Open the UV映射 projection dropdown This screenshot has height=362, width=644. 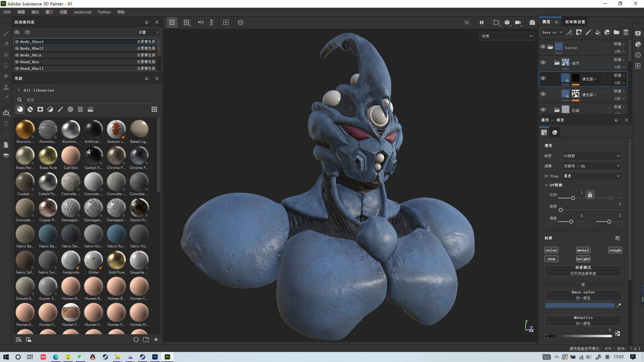tap(592, 156)
